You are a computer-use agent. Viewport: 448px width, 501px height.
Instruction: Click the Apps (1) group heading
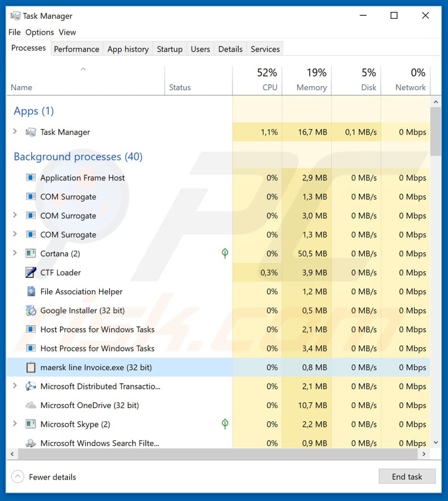tap(33, 111)
